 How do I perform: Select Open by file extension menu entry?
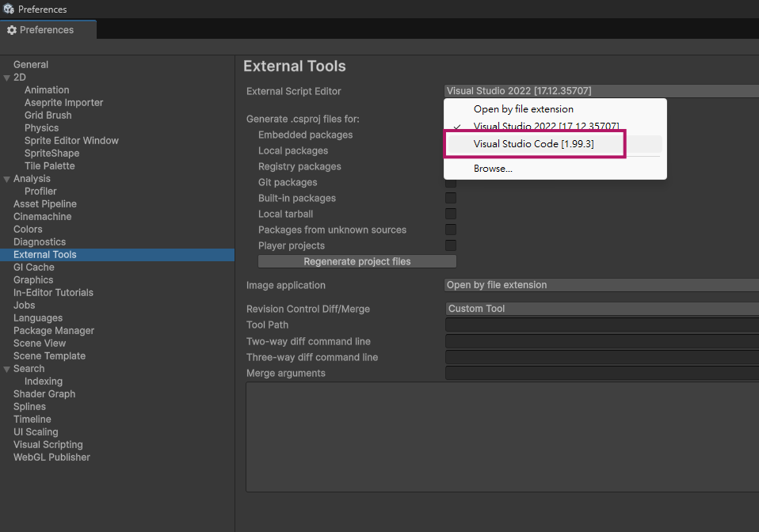[x=523, y=109]
